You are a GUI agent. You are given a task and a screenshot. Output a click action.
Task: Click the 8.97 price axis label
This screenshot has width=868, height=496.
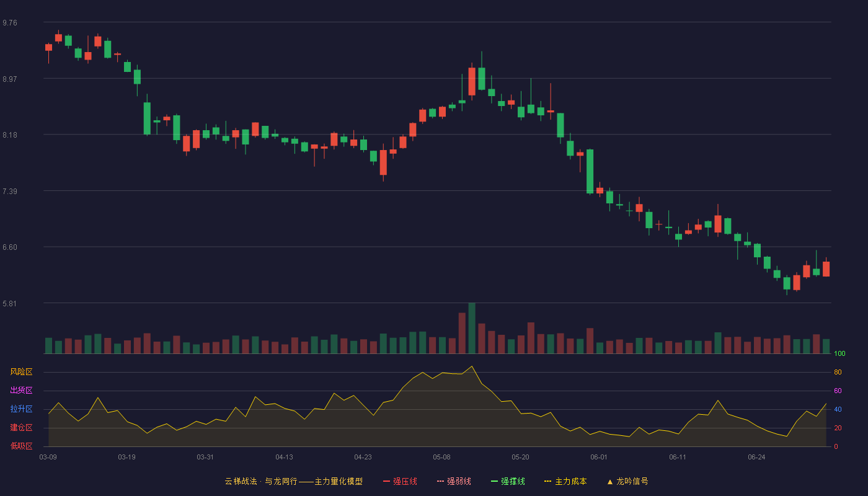coord(10,79)
